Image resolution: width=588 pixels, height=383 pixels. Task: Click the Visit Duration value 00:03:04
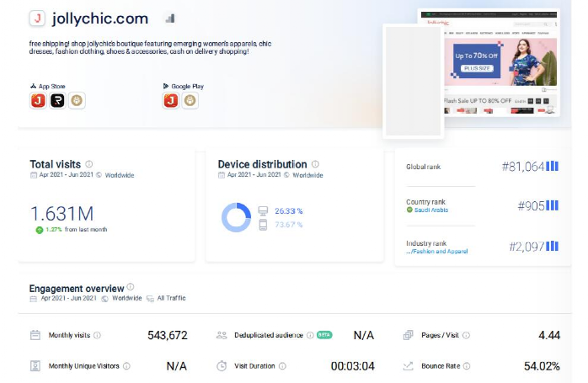352,366
